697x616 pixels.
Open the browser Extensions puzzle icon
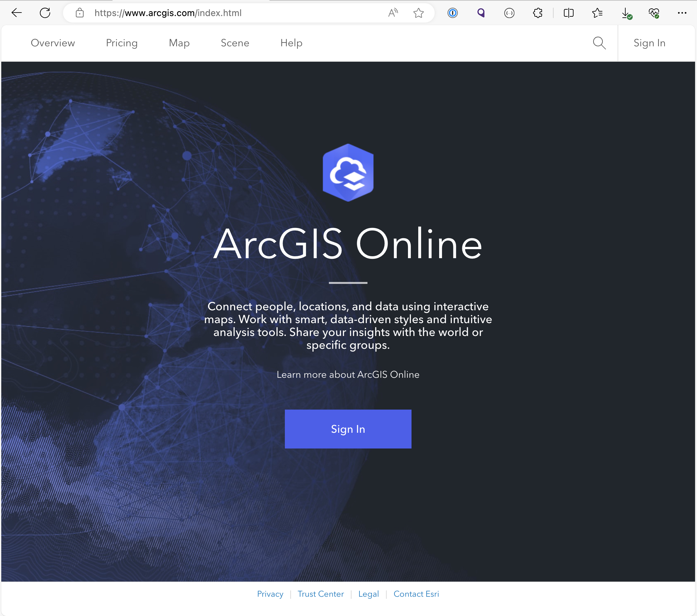(x=538, y=13)
